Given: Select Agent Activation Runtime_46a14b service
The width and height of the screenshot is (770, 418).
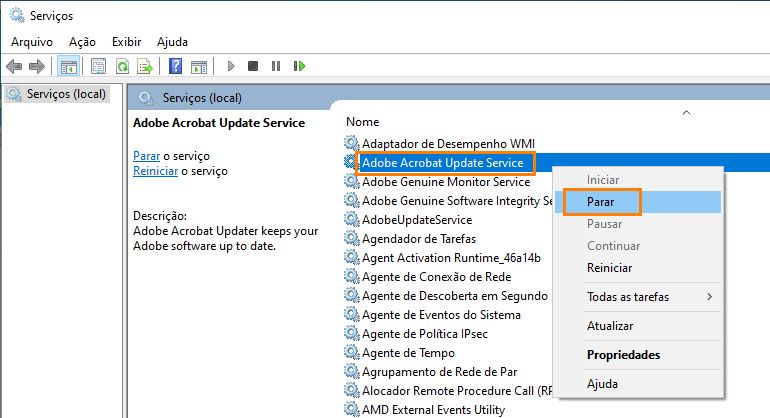Looking at the screenshot, I should [x=451, y=258].
